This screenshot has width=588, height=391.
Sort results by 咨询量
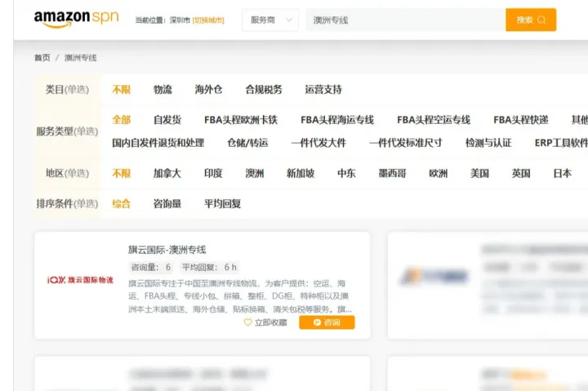[x=167, y=204]
